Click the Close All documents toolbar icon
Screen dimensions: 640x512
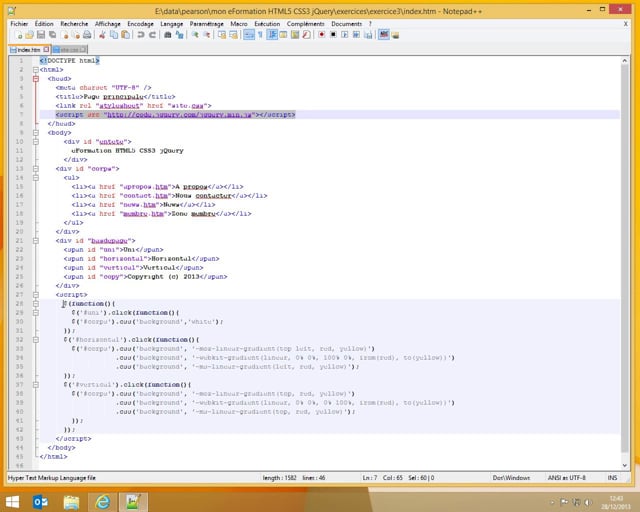point(77,35)
